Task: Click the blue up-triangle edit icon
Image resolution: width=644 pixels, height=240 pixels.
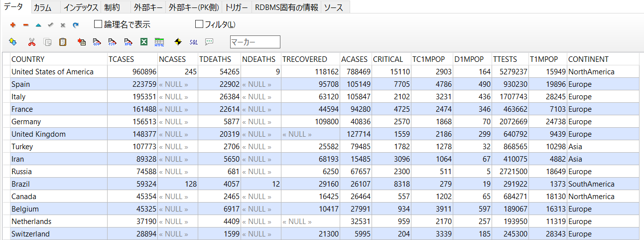Action: pos(38,24)
